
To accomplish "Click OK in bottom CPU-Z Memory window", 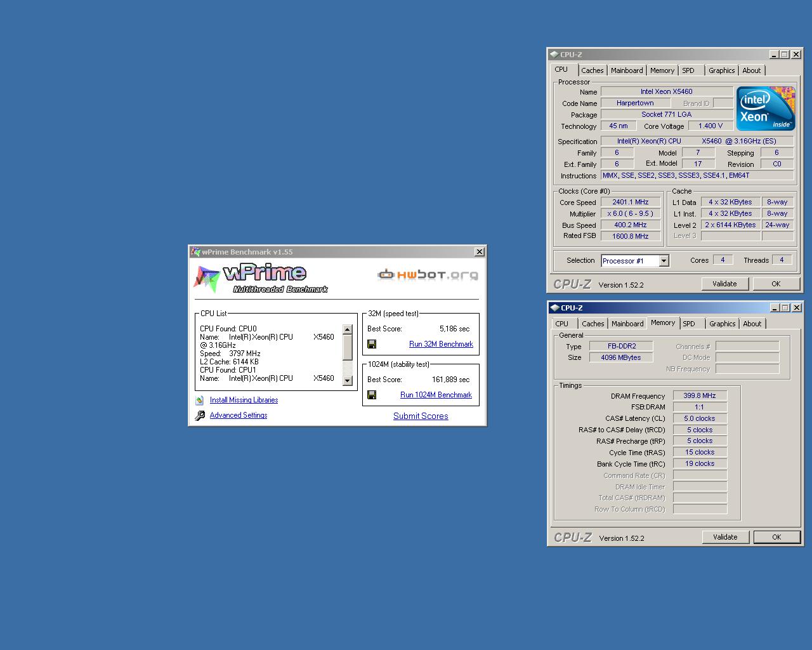I will point(776,537).
